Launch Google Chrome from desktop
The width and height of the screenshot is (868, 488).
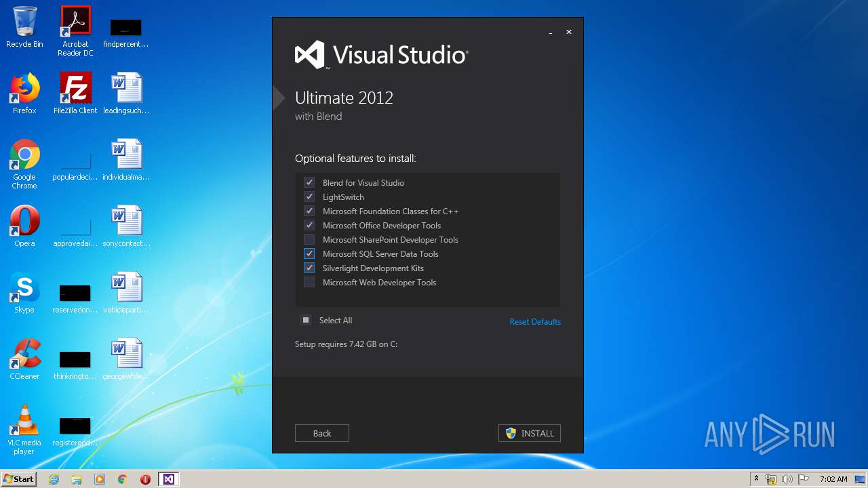tap(24, 164)
